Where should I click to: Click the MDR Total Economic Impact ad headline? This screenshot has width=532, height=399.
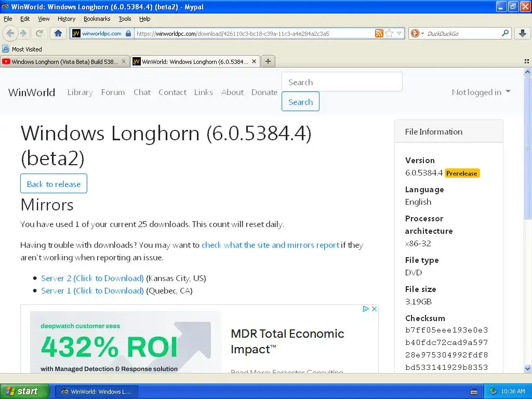[287, 341]
